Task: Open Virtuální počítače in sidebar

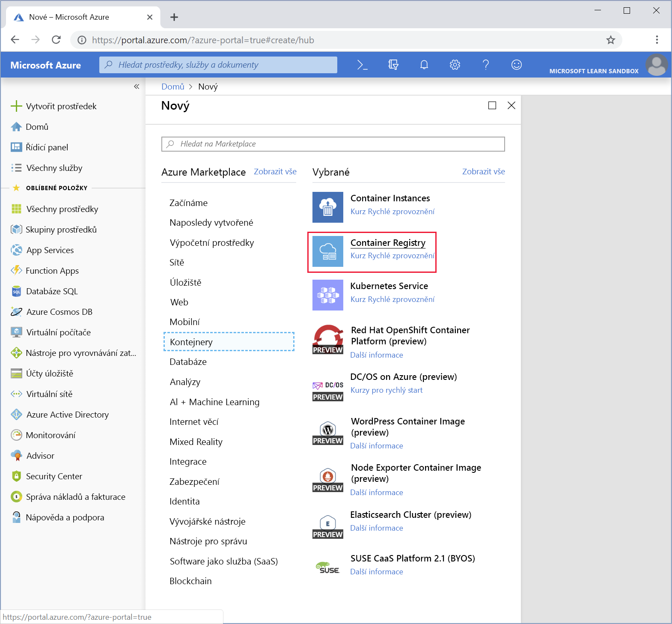Action: tap(51, 332)
